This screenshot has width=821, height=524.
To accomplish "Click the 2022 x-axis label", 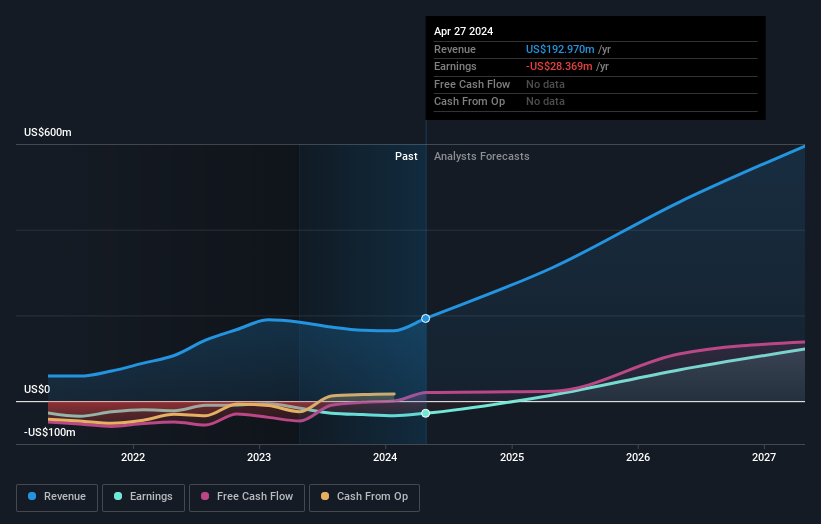I will click(x=133, y=457).
